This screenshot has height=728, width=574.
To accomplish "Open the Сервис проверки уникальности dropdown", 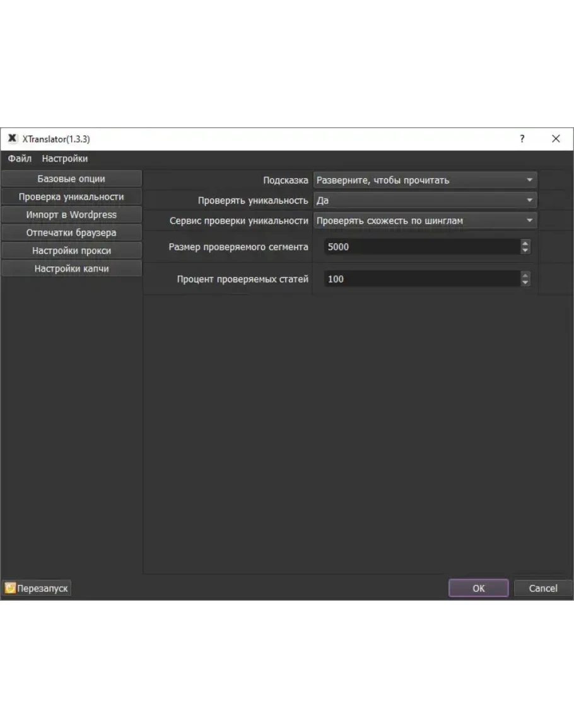I will click(425, 221).
